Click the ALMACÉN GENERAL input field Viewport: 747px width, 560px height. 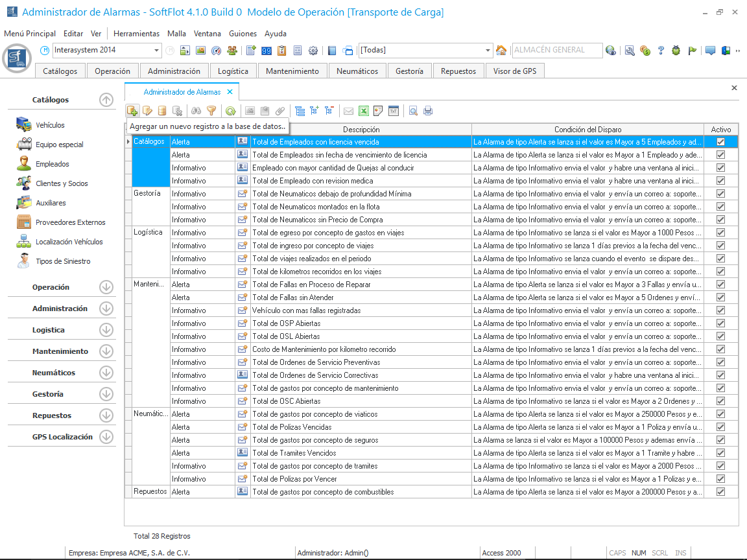point(556,50)
